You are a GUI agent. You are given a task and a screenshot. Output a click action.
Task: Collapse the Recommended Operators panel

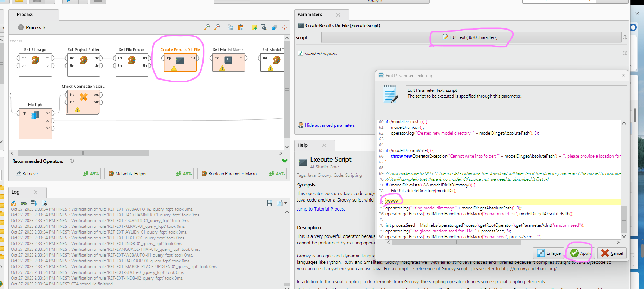(285, 161)
